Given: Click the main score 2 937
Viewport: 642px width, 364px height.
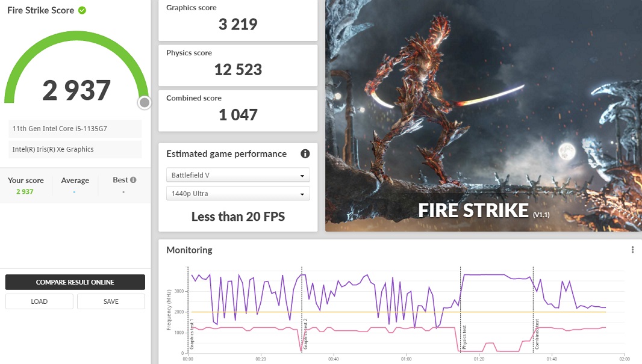Looking at the screenshot, I should [x=76, y=90].
